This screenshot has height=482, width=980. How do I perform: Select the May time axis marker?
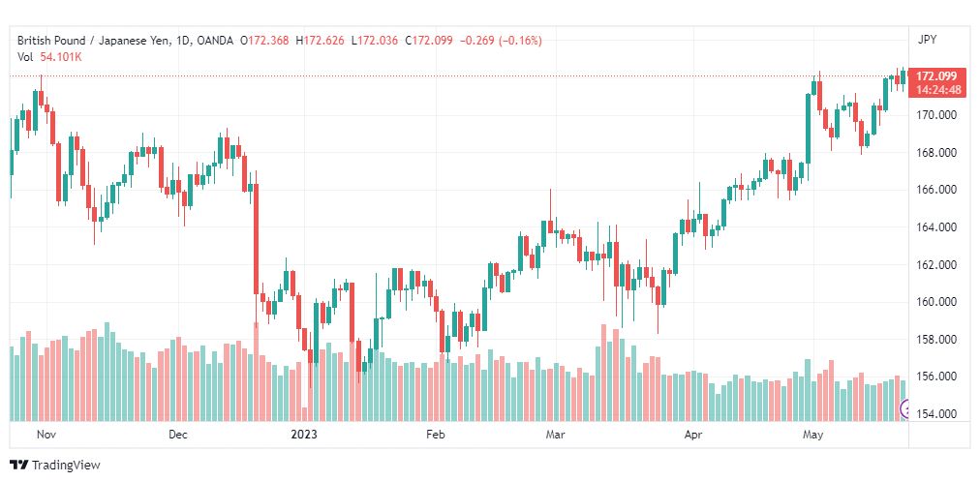[812, 435]
